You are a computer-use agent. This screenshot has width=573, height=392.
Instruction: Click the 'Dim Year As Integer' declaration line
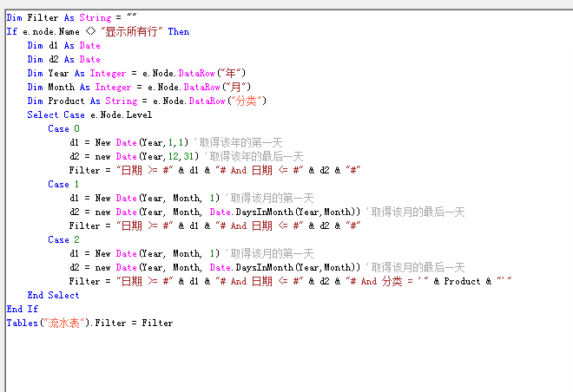click(x=136, y=73)
